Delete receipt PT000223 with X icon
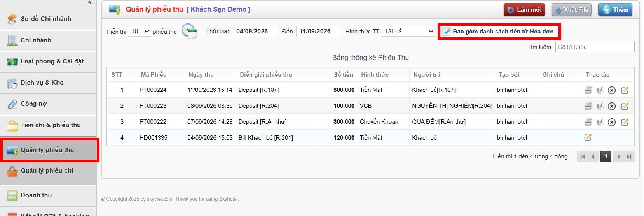 point(612,106)
